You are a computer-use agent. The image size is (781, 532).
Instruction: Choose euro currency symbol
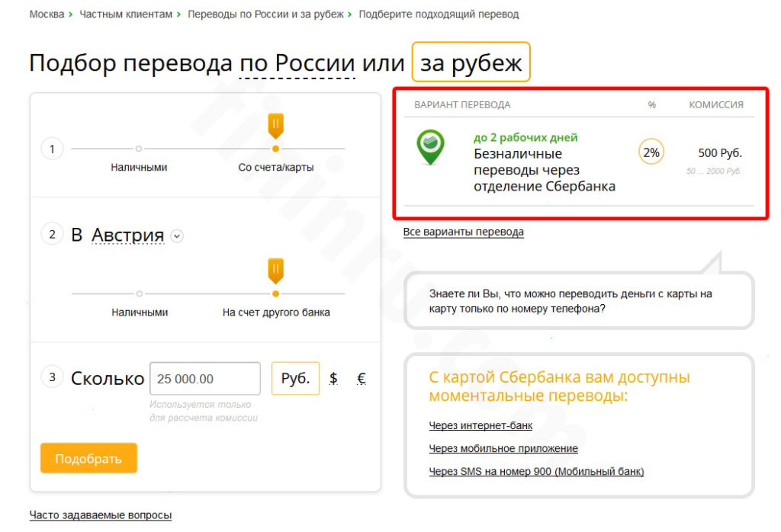tap(362, 379)
